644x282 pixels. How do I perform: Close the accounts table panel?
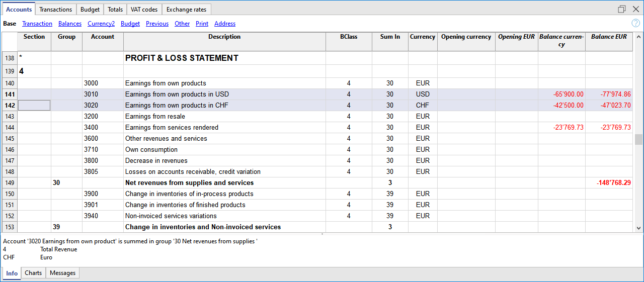coord(635,9)
